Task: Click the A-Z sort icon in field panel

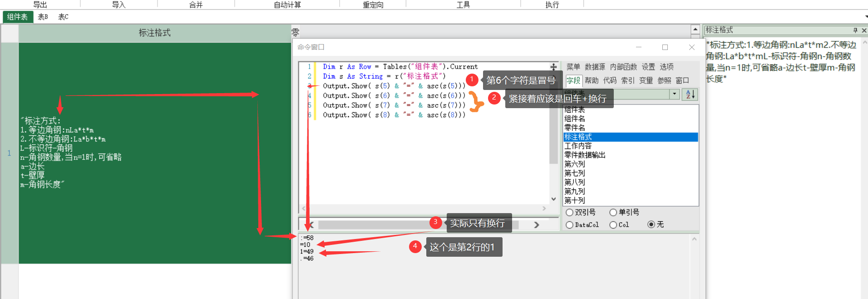Action: (690, 94)
